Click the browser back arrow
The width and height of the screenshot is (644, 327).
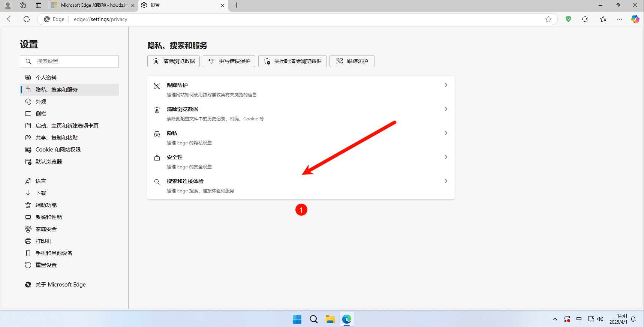click(x=10, y=19)
